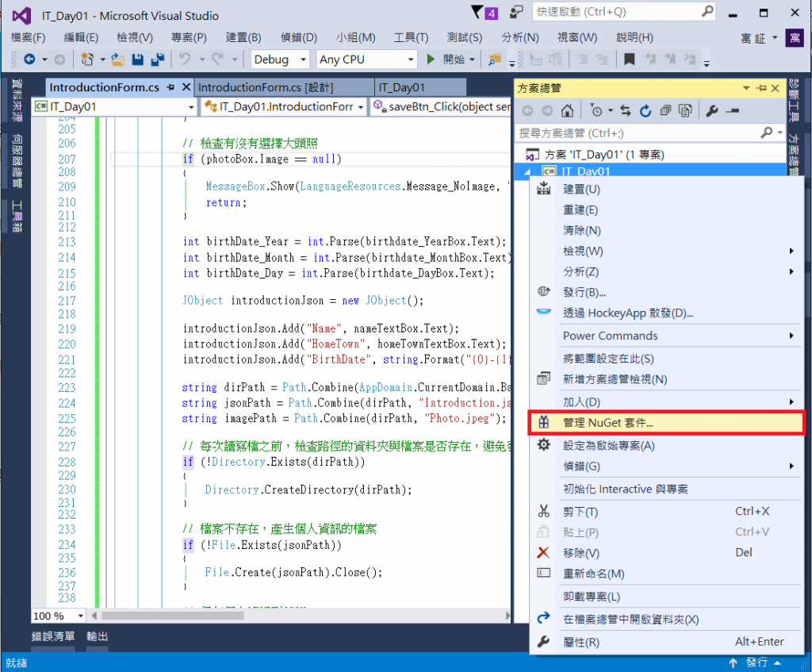
Task: Toggle pin on IntroductionForm.cs tab
Action: click(170, 87)
